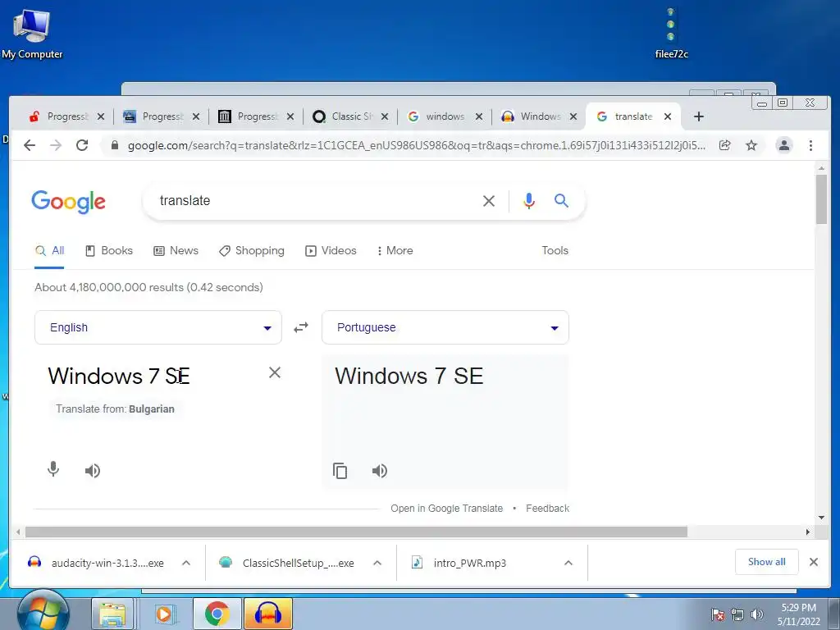Screen dimensions: 840x630
Task: Launch Windows Media Player from the taskbar
Action: click(x=164, y=614)
